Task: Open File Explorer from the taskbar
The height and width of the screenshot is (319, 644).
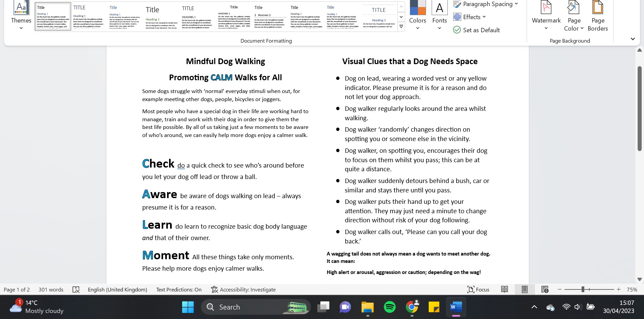Action: pos(367,307)
